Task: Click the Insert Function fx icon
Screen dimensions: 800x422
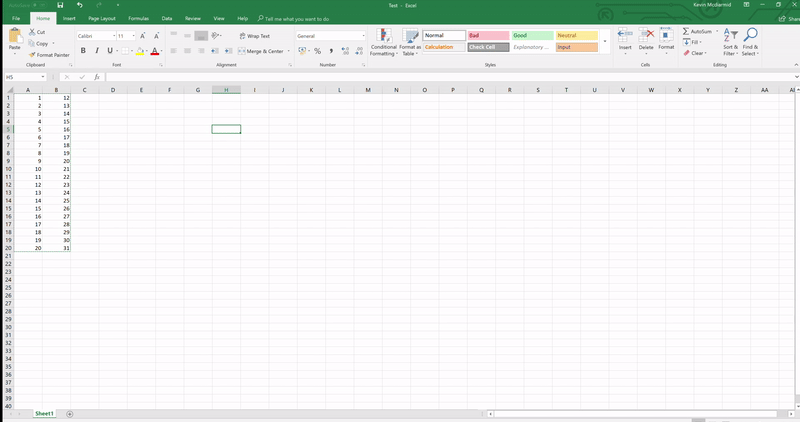Action: click(x=96, y=77)
